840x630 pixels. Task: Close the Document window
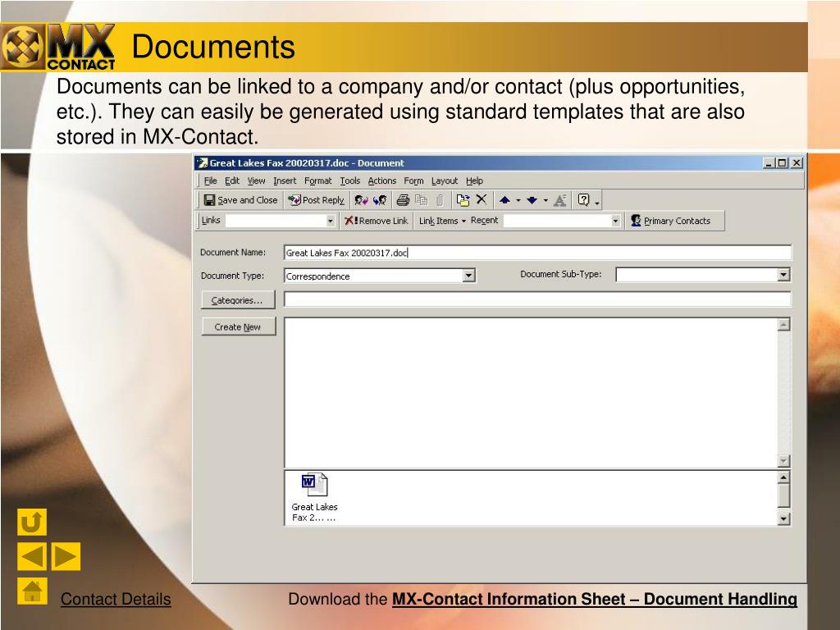pyautogui.click(x=797, y=163)
